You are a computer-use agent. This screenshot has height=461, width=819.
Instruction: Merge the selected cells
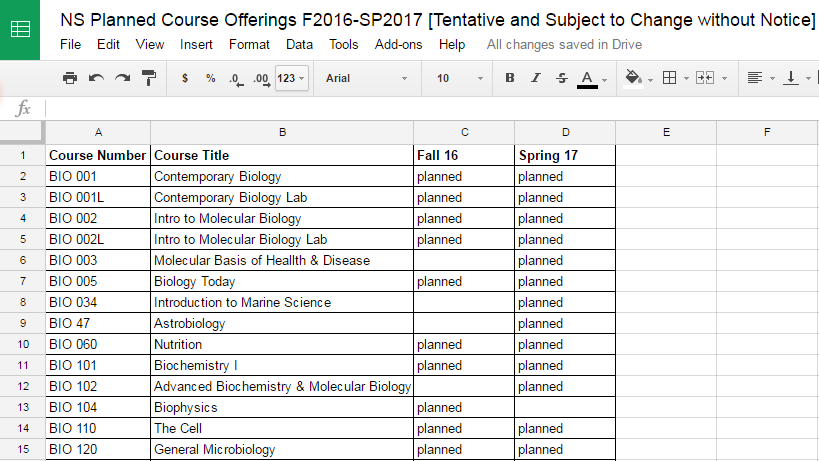(705, 78)
